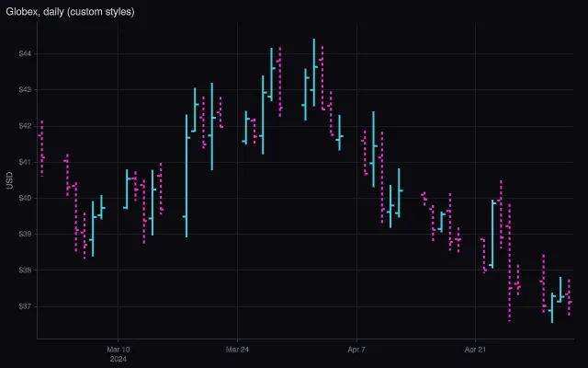The height and width of the screenshot is (368, 588).
Task: Click the 'Mar 10' x-axis date label
Action: point(119,350)
